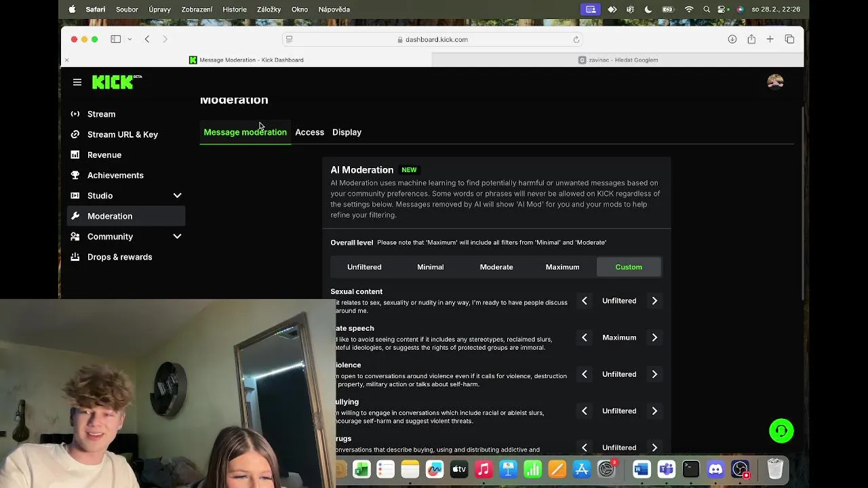Open the App Store from the Dock
Screen dimensions: 868x488
click(582, 469)
